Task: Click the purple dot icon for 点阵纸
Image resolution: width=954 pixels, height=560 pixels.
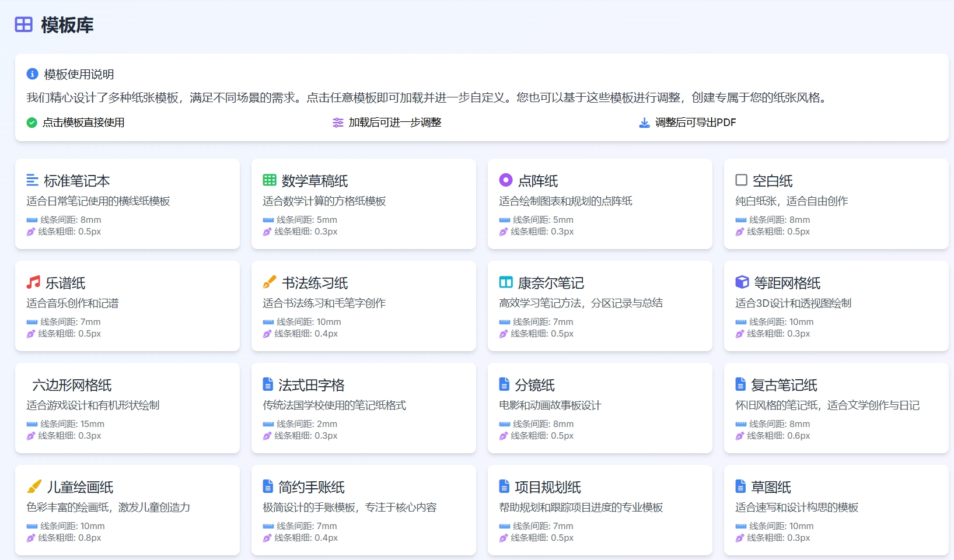Action: (505, 180)
